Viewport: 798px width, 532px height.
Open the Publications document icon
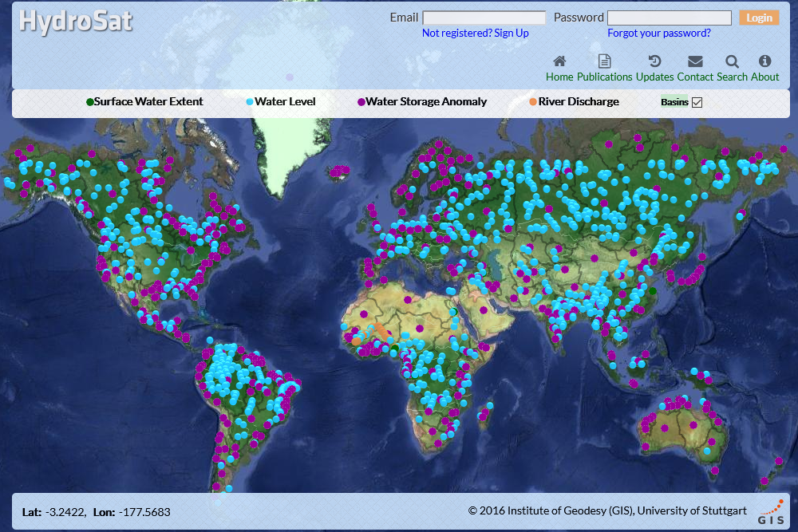point(604,61)
